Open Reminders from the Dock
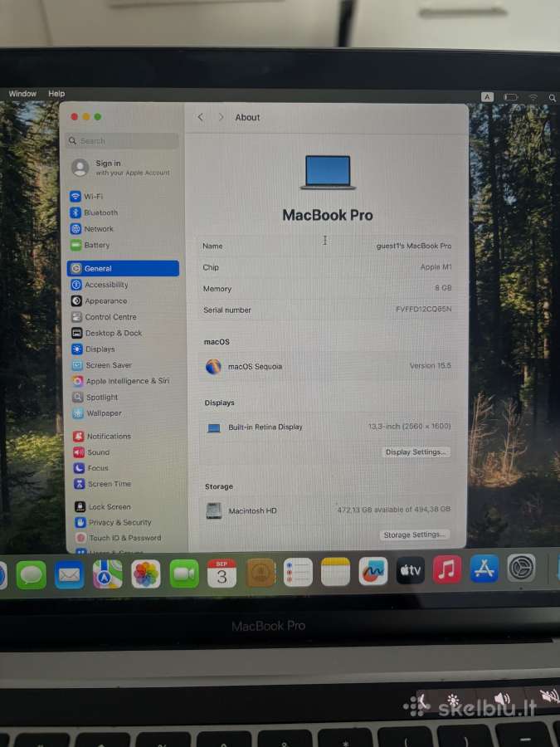Viewport: 560px width, 747px height. 298,572
